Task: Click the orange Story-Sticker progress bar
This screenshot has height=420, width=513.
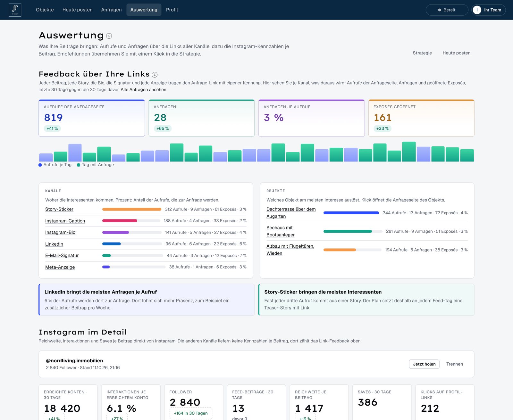Action: coord(132,209)
